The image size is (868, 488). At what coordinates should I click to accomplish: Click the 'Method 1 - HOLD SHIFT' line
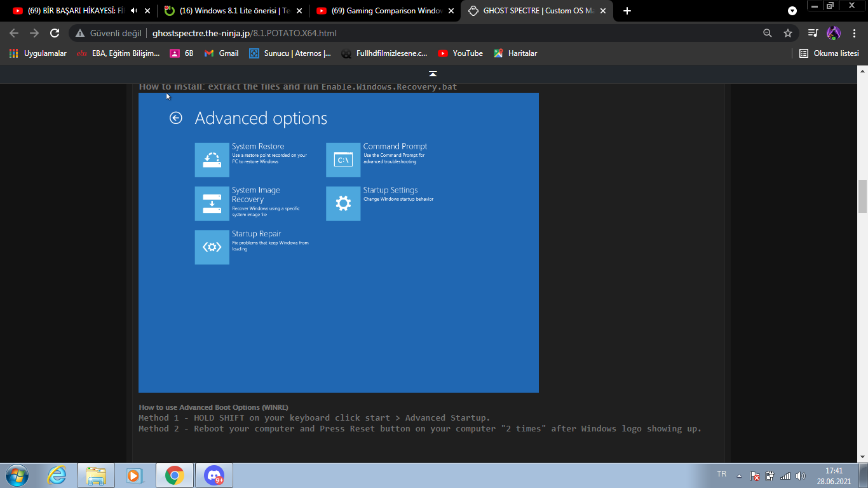(x=315, y=418)
